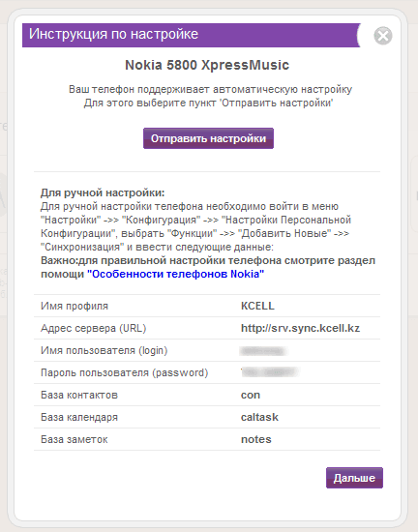418x532 pixels.
Task: Click the Nokia 5800 XpressMusic heading
Action: pos(207,65)
